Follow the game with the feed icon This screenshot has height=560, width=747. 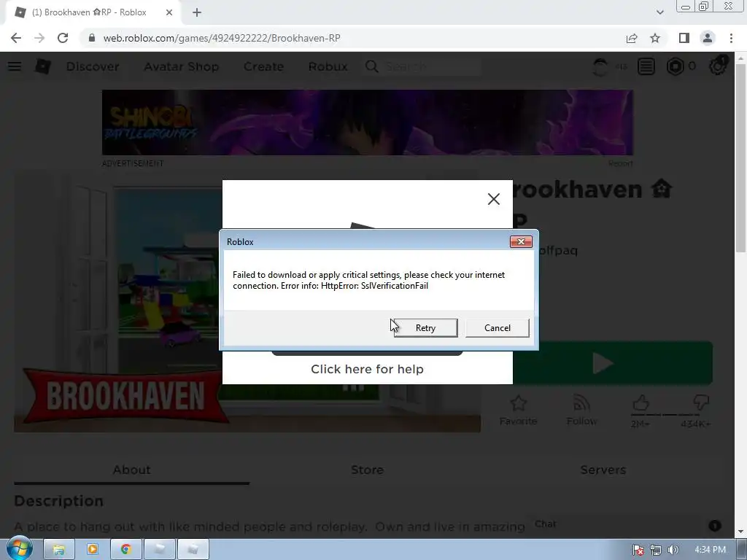(581, 404)
